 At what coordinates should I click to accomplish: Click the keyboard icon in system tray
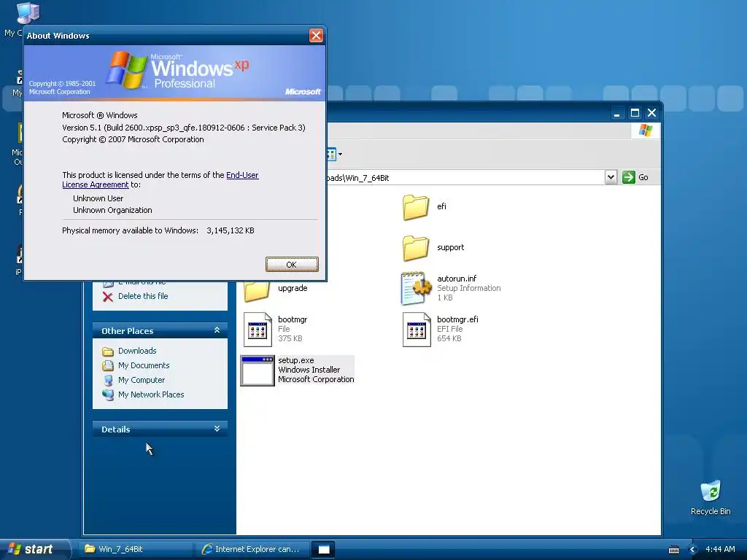pos(673,550)
